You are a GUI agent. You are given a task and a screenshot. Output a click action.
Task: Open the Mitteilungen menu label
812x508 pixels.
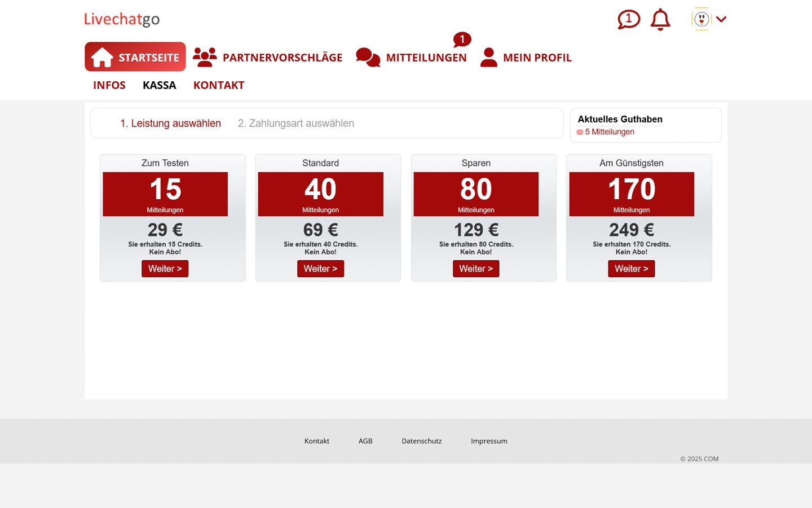point(426,58)
